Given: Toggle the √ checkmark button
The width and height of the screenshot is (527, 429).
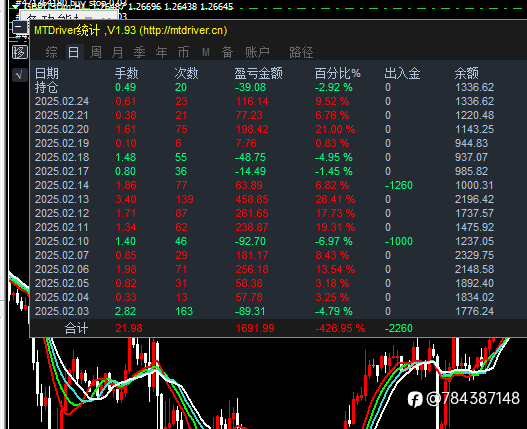Looking at the screenshot, I should tap(19, 75).
